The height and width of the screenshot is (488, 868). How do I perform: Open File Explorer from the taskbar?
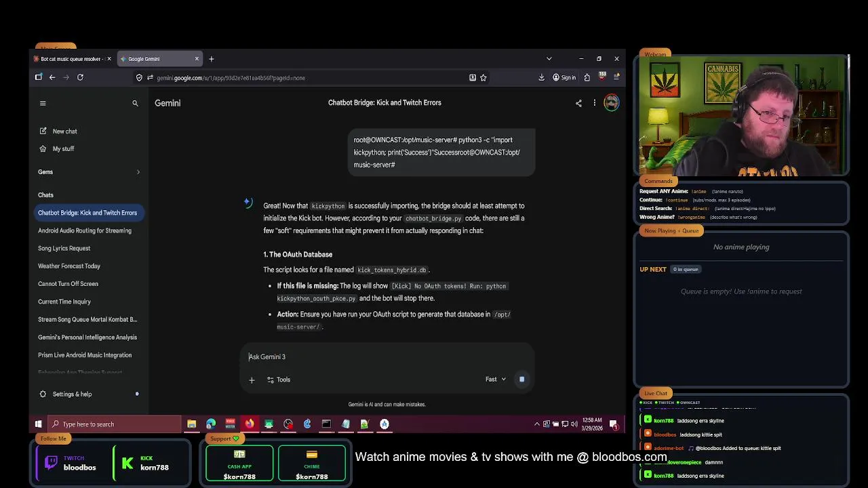click(x=192, y=424)
